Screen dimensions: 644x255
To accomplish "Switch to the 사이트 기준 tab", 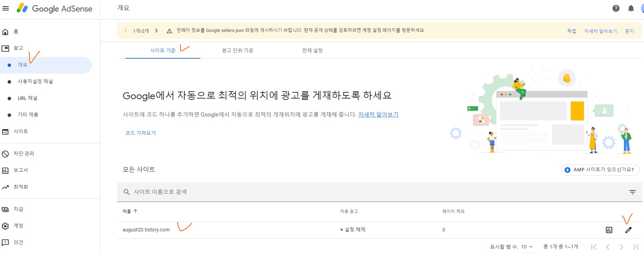I will coord(163,50).
